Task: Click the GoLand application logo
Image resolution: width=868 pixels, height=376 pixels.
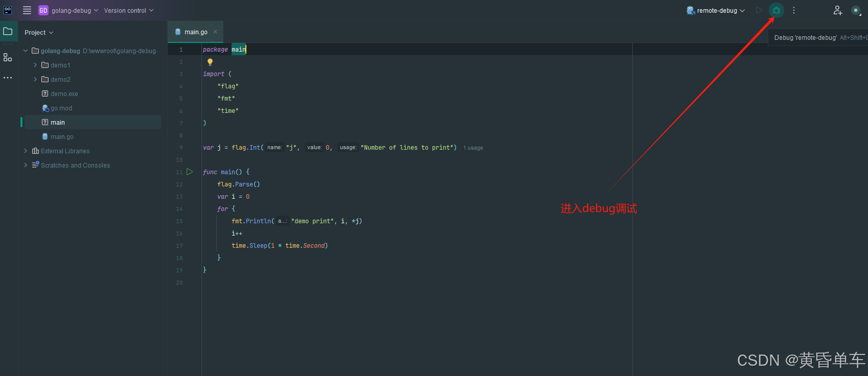Action: (8, 10)
